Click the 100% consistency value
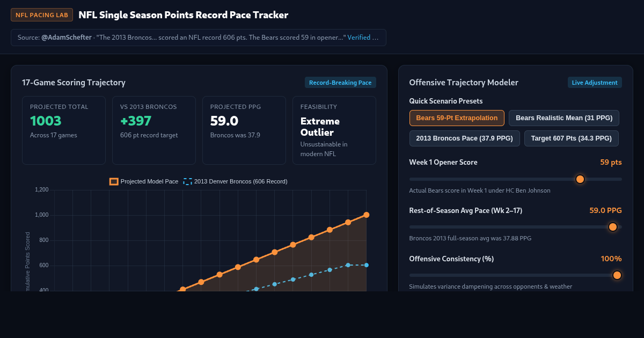The width and height of the screenshot is (644, 338). point(611,259)
